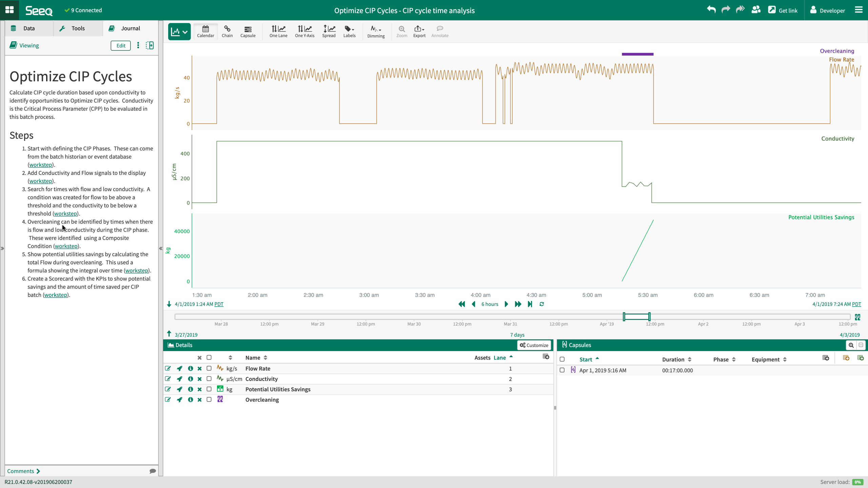Expand the Comments section
868x488 pixels.
(23, 471)
